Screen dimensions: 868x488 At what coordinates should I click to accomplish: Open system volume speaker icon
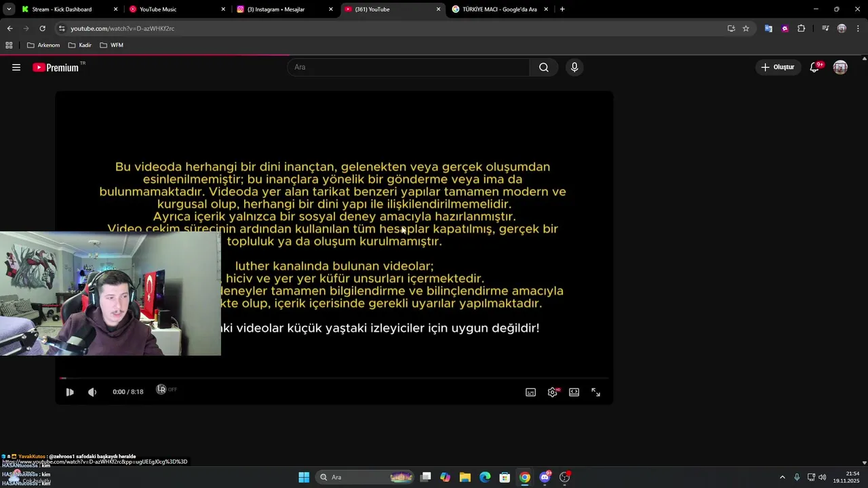pos(822,477)
